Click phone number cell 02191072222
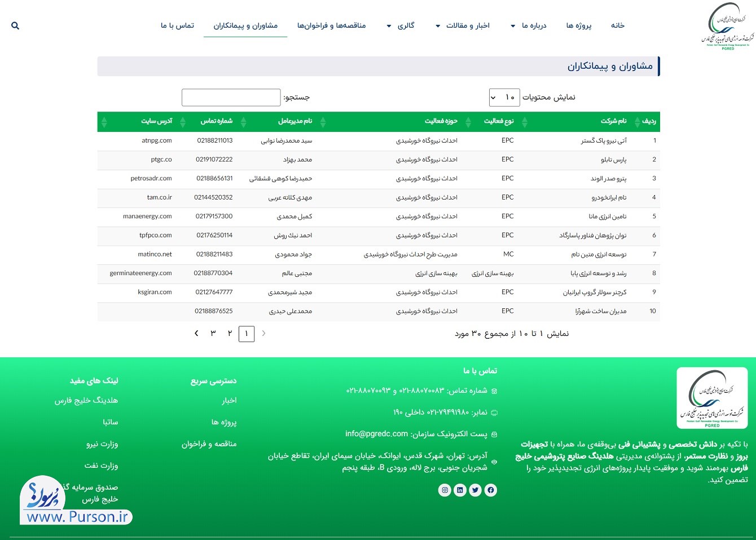Image resolution: width=756 pixels, height=540 pixels. coord(214,160)
